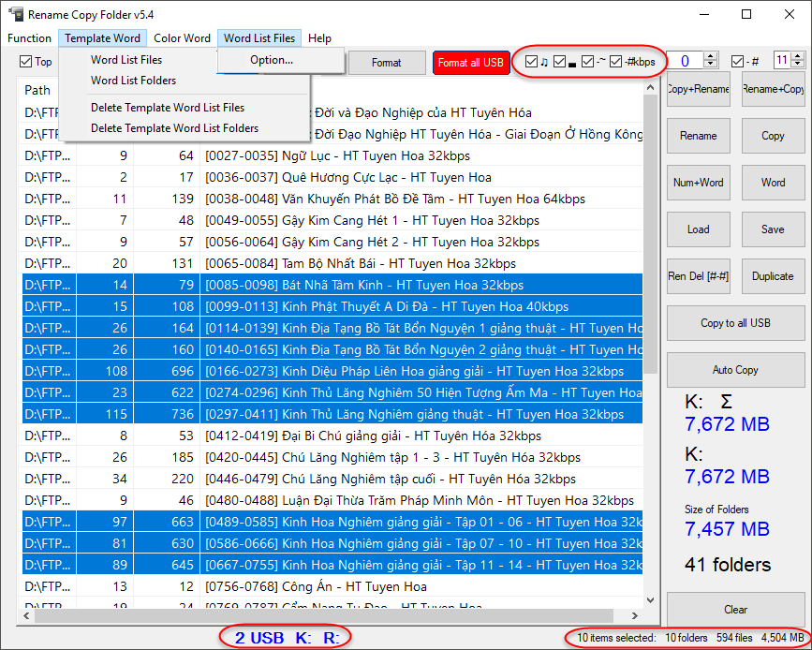Select row Quê Hương Cực Lạc

pyautogui.click(x=332, y=178)
